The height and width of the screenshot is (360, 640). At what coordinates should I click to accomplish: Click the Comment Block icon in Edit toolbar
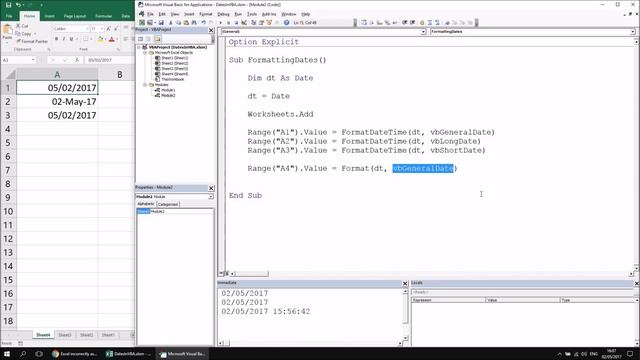pos(430,22)
